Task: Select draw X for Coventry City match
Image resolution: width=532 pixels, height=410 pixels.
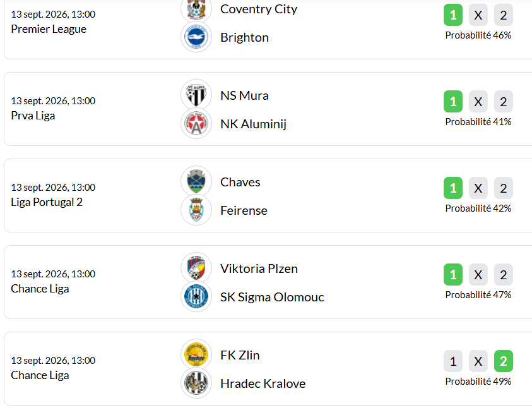Action: 478,15
